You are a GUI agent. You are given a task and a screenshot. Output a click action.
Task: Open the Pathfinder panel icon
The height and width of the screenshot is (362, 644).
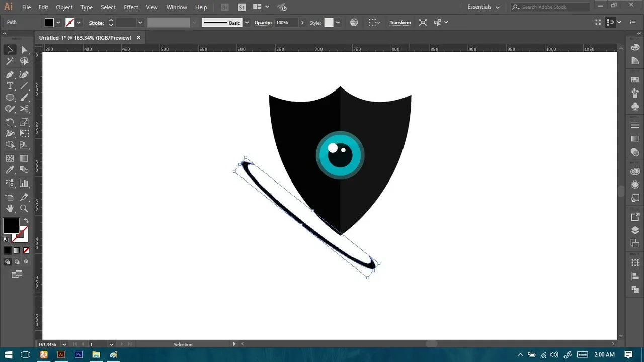pyautogui.click(x=635, y=289)
